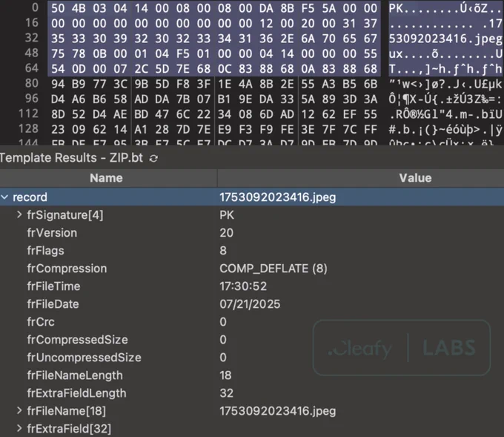
Task: Click byte 8D at offset 112
Action: coord(58,114)
